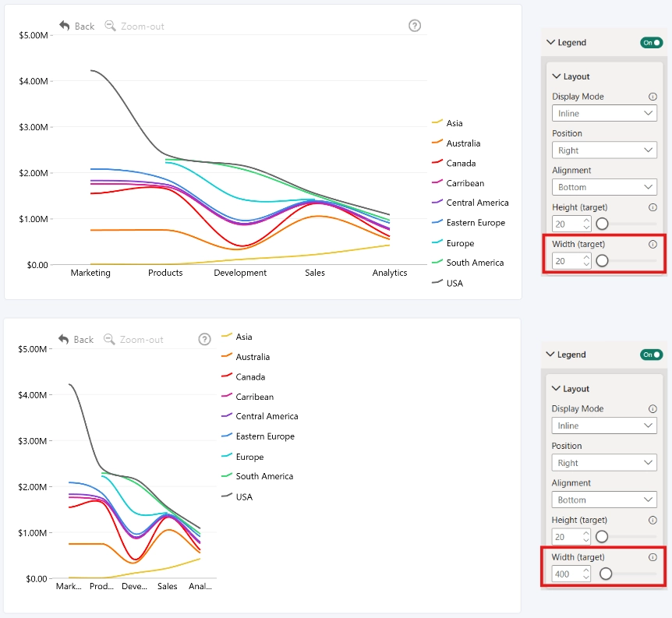Viewport: 672px width, 618px height.
Task: Open the Display Mode dropdown in the bottom panel
Action: (x=604, y=426)
